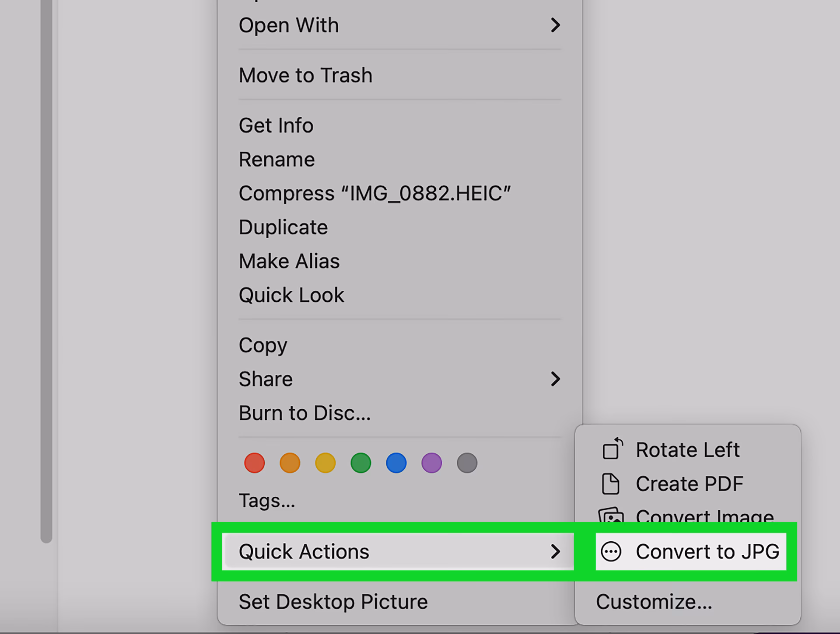Click the Convert to JPG ellipsis icon
840x634 pixels.
(611, 552)
